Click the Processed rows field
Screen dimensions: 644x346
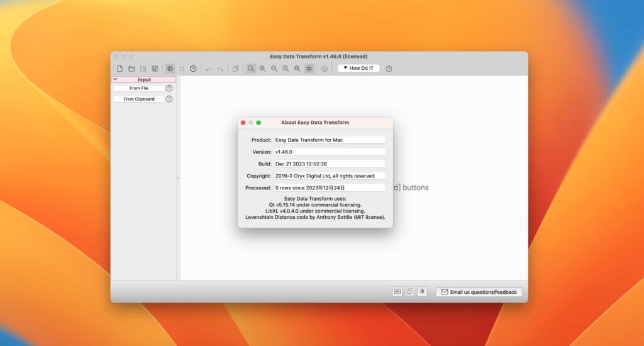coord(330,188)
